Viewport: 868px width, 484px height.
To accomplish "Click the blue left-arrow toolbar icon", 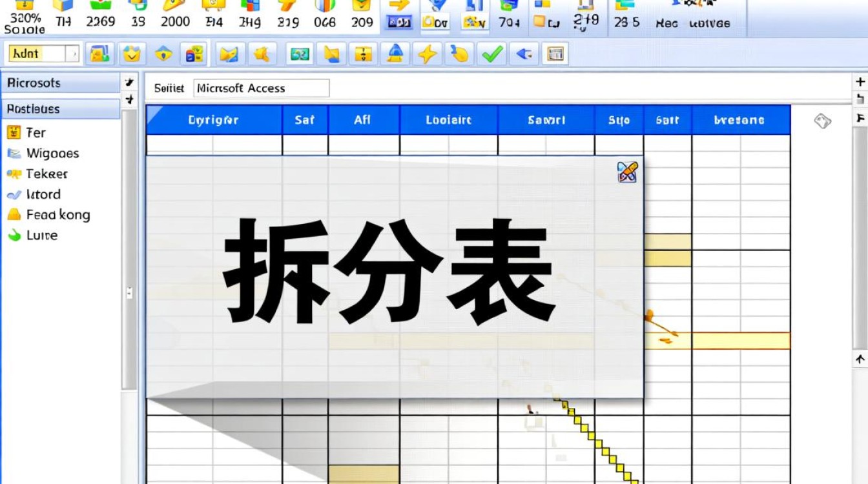I will 524,54.
